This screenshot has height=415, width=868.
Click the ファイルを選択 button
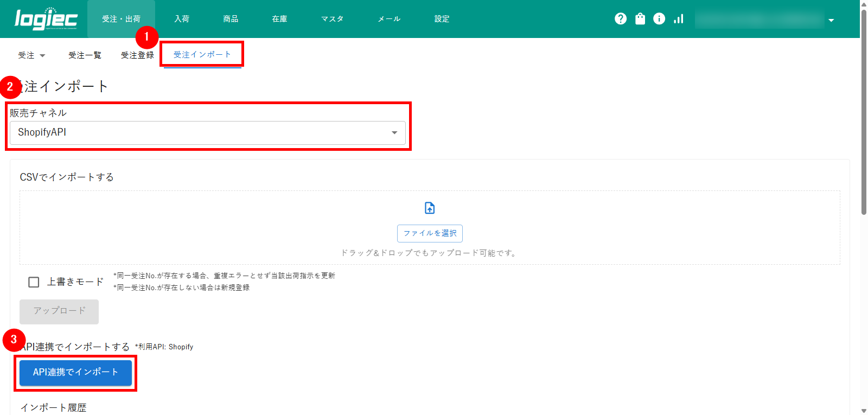coord(430,233)
